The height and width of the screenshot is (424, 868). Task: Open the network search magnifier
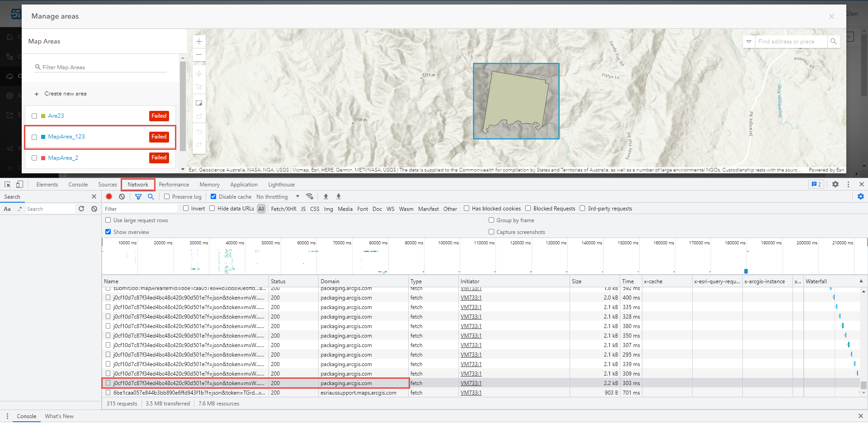click(151, 196)
